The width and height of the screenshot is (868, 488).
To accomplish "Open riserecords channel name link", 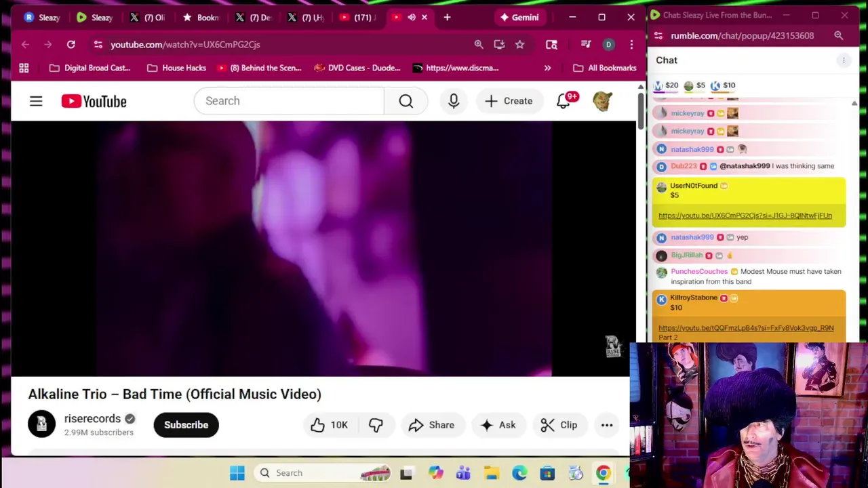I will tap(92, 419).
